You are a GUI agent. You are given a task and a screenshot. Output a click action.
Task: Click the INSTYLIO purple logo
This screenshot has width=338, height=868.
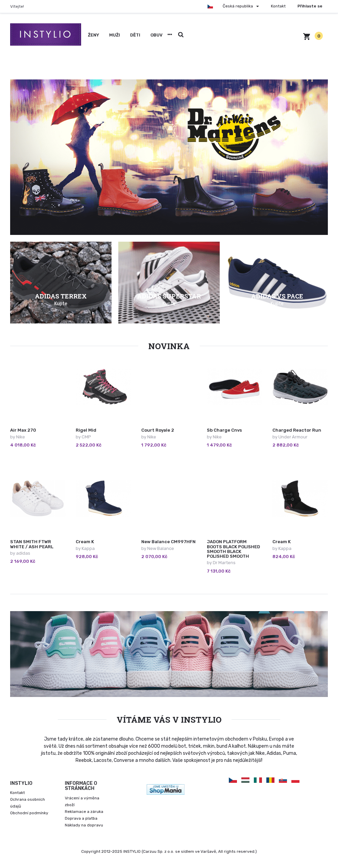click(46, 34)
